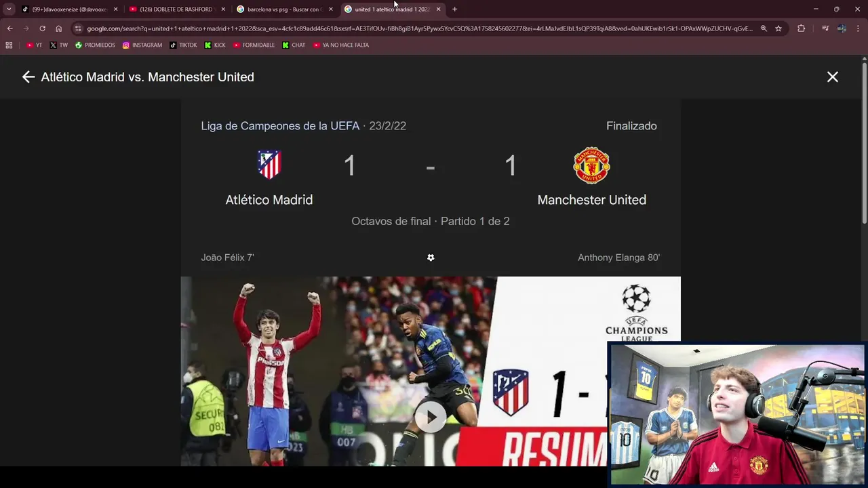This screenshot has height=488, width=868.
Task: Switch to the DOBLETE DE RASHFORD YouTube tab
Action: pos(176,9)
